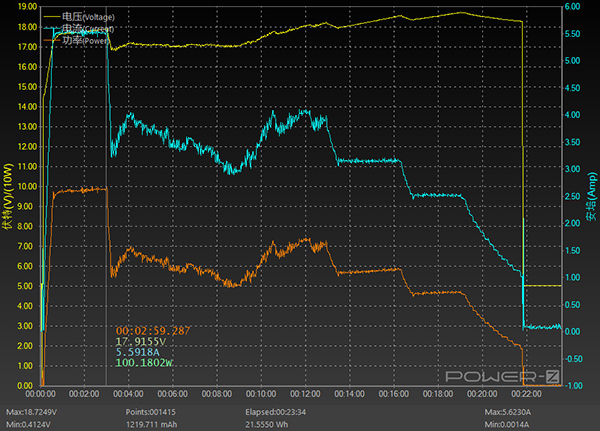
Task: Click the yellow voltage legend line swatch
Action: [x=52, y=17]
